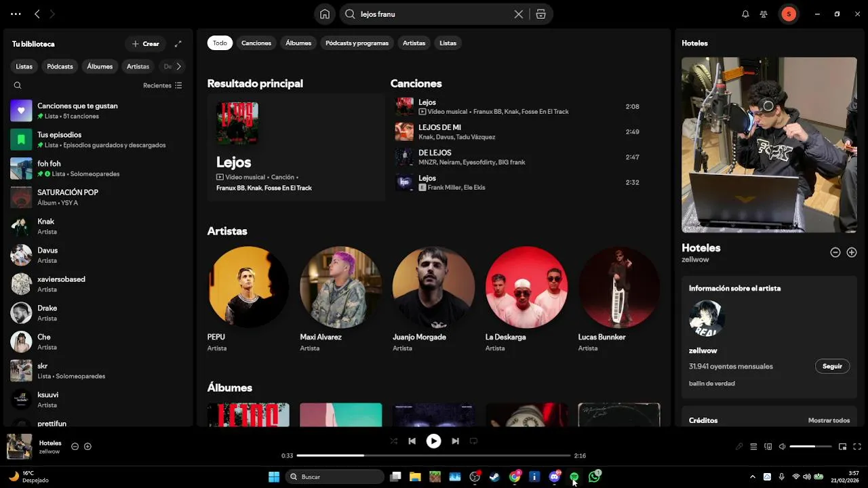Play the current track Hoteles
The width and height of the screenshot is (868, 488).
433,441
